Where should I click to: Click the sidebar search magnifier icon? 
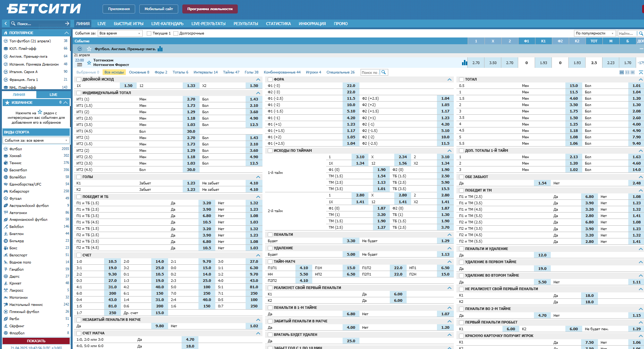pyautogui.click(x=13, y=24)
